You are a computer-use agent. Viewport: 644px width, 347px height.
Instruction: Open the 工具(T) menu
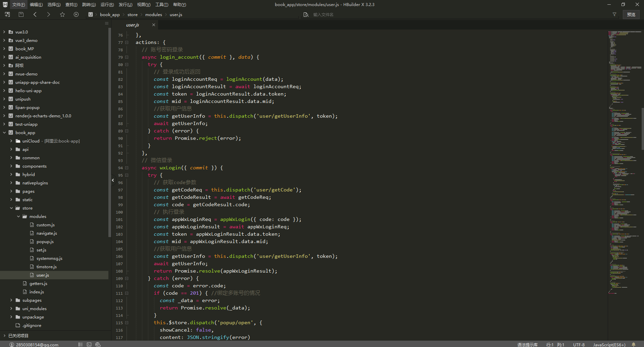162,5
